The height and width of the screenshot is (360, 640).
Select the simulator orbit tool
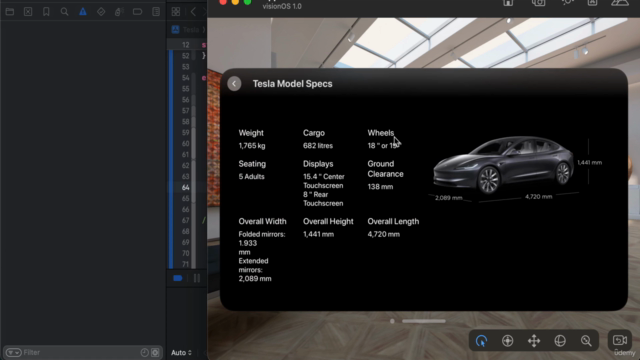(x=560, y=340)
